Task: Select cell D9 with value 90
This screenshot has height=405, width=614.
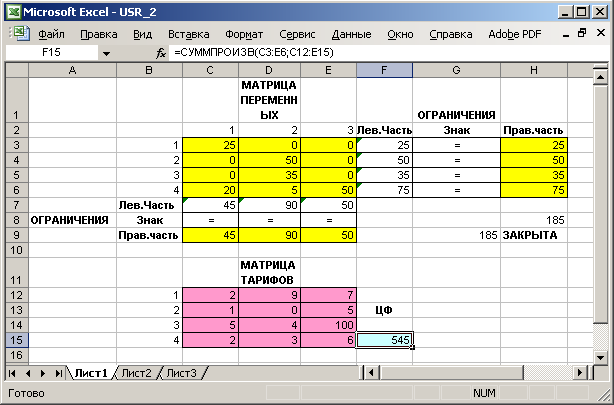Action: pyautogui.click(x=269, y=235)
